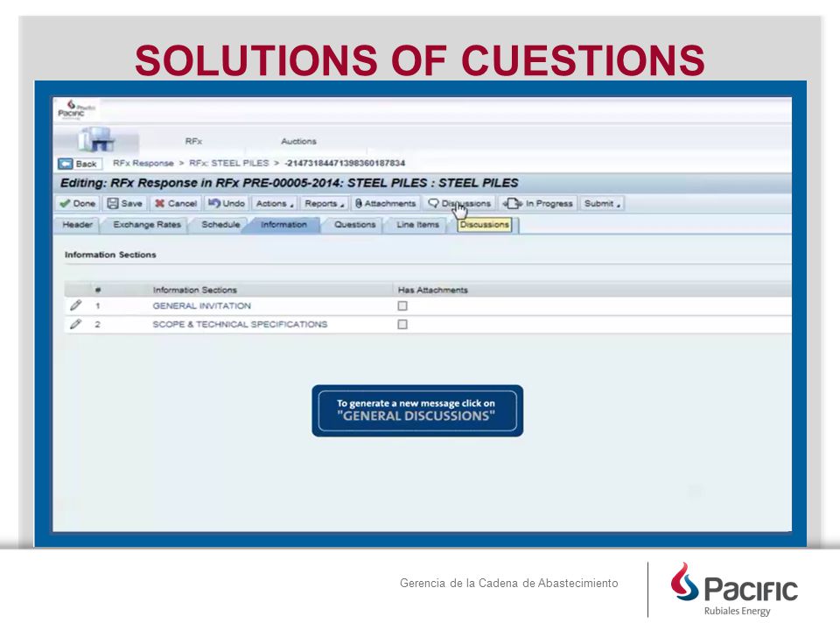Image resolution: width=840 pixels, height=630 pixels.
Task: Click the Back button
Action: (x=80, y=164)
